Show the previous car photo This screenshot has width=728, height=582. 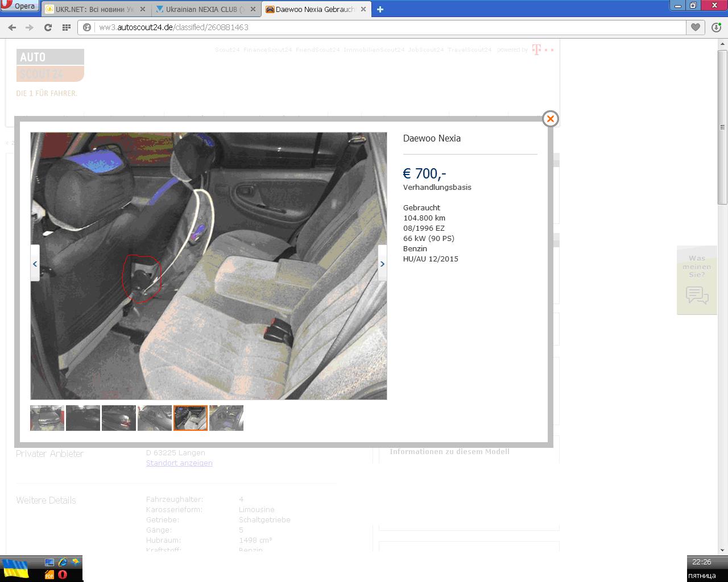coord(35,264)
